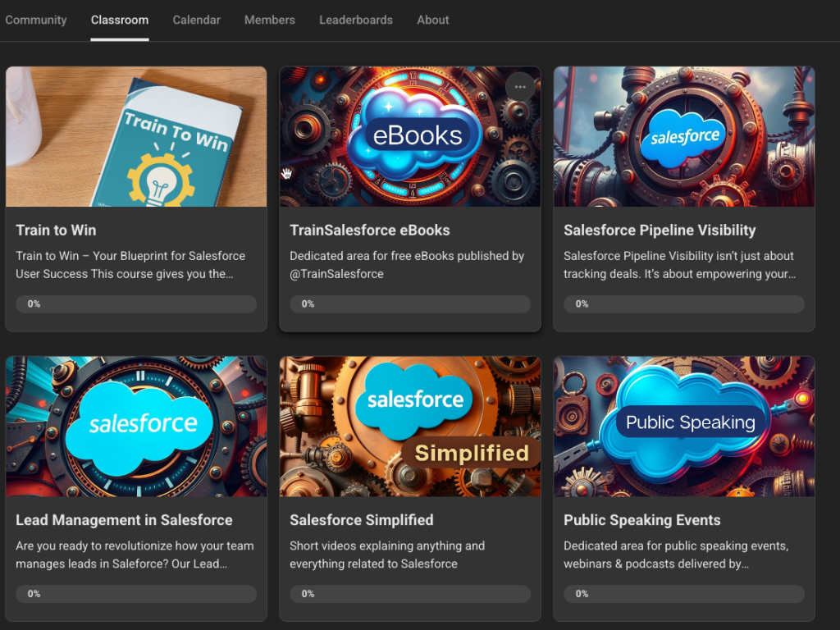Click 'Short videos explaining anything' description

387,555
